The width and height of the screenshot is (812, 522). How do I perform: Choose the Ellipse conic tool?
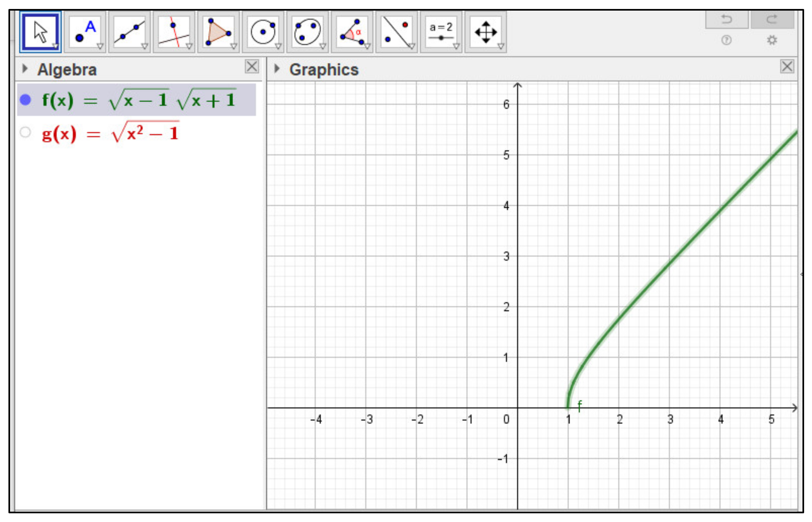[x=307, y=32]
